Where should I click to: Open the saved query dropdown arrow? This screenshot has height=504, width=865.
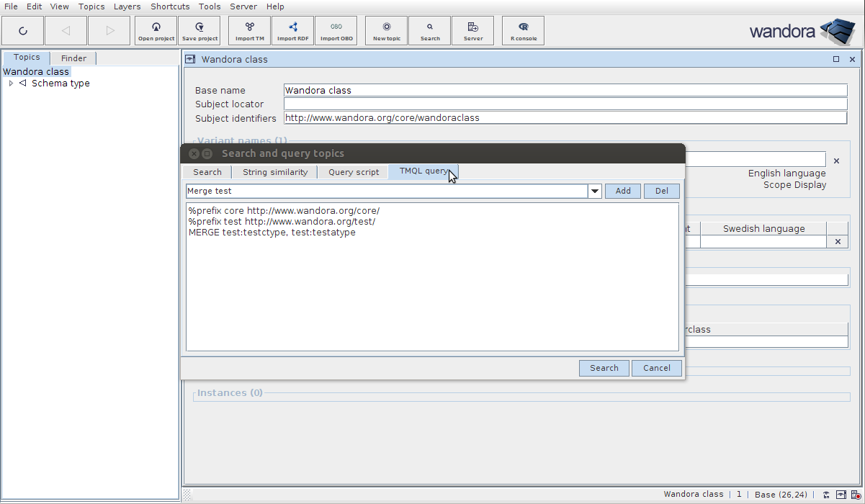tap(595, 192)
